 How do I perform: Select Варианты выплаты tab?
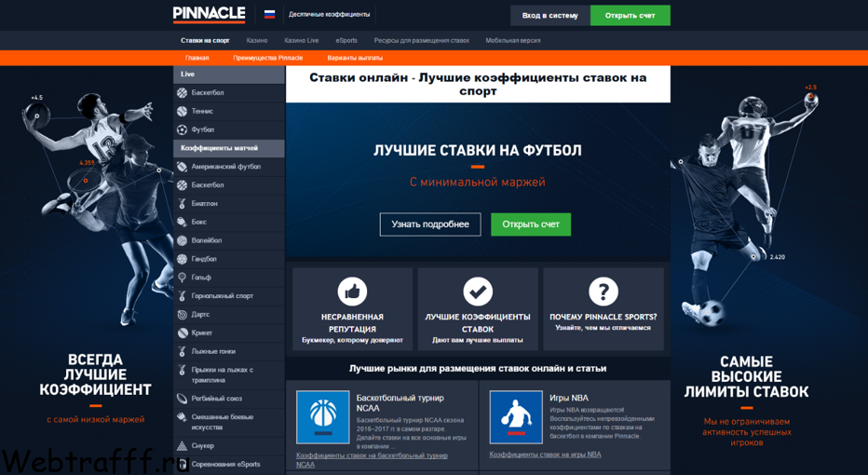[355, 58]
